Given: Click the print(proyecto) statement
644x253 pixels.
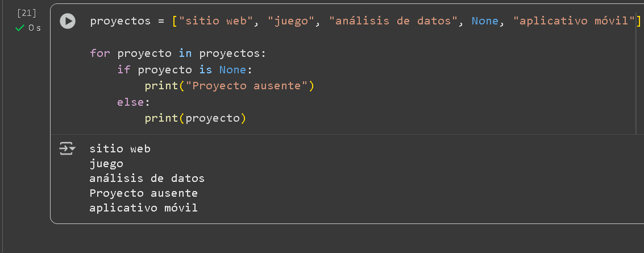Looking at the screenshot, I should [x=195, y=118].
